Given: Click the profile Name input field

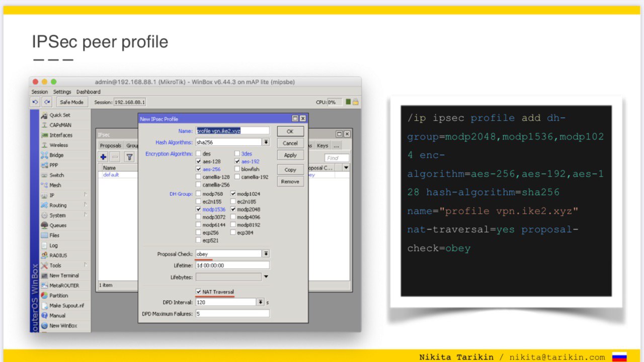Looking at the screenshot, I should pyautogui.click(x=232, y=131).
